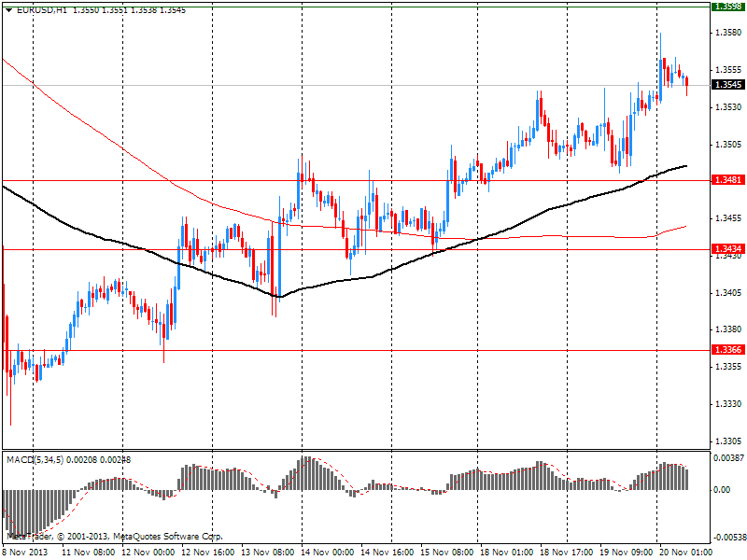Click the 1.3580 price scale value
Image resolution: width=747 pixels, height=560 pixels.
coord(727,33)
